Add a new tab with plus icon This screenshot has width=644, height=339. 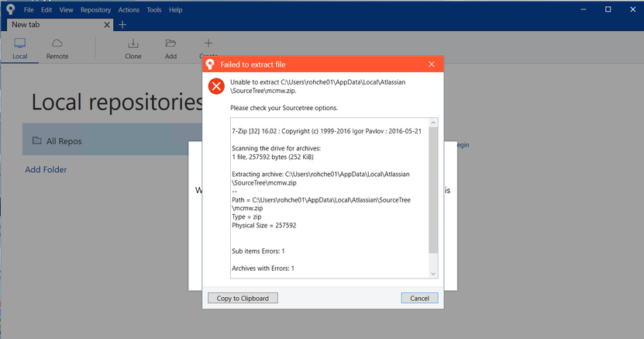click(x=122, y=25)
